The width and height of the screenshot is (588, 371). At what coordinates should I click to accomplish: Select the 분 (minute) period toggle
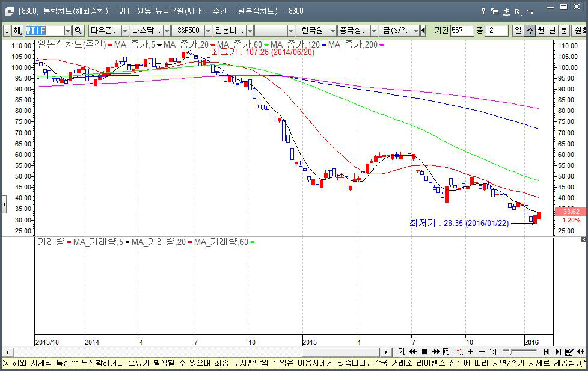[563, 31]
